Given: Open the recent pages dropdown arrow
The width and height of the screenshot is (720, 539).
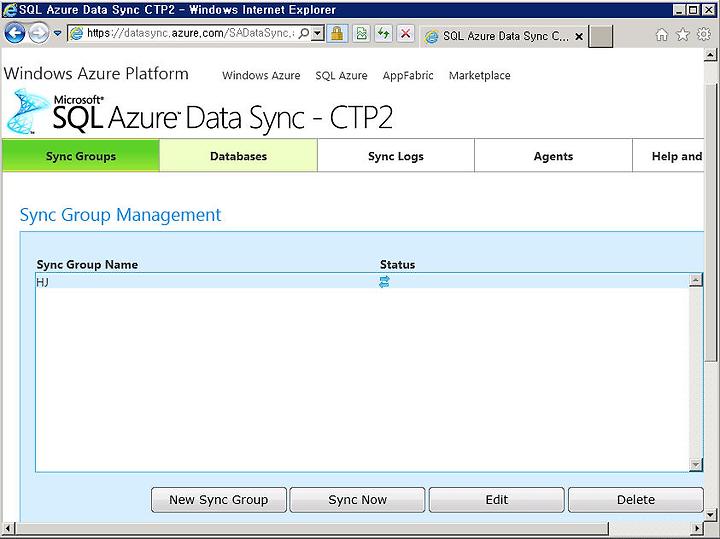Looking at the screenshot, I should click(x=57, y=34).
